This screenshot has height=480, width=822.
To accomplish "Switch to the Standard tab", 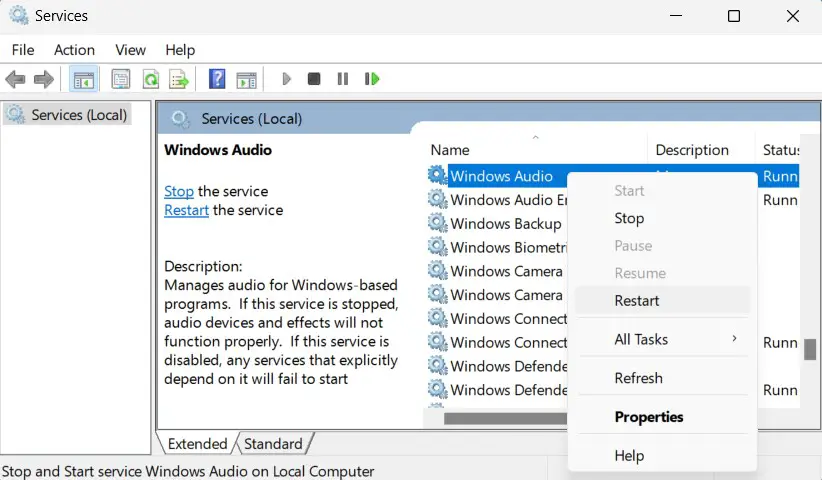I will point(273,444).
